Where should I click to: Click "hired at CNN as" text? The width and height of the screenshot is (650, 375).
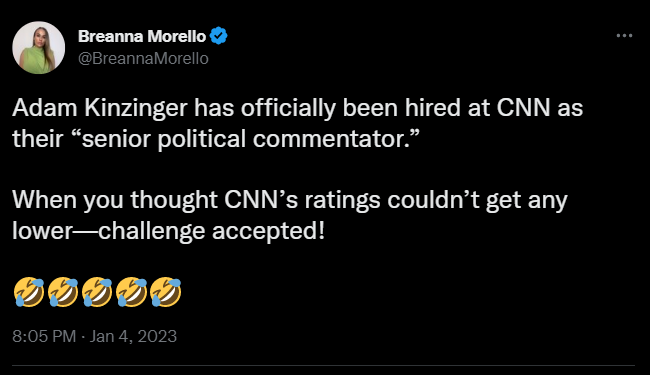tap(494, 108)
